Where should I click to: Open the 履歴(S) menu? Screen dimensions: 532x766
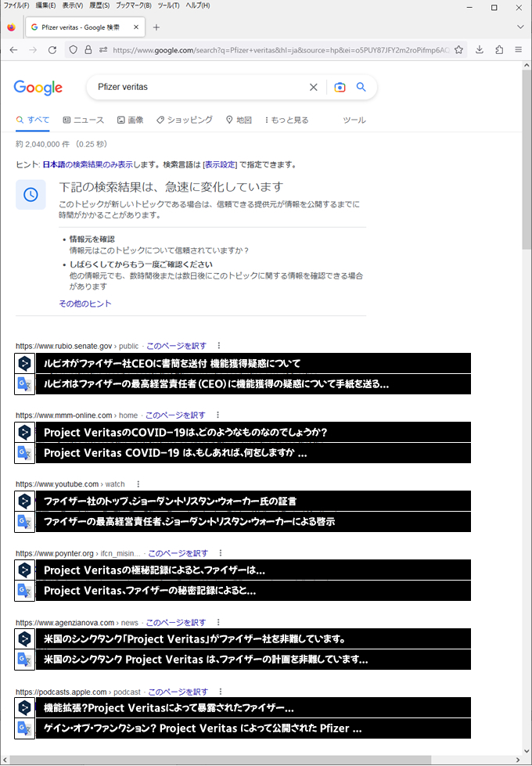99,5
